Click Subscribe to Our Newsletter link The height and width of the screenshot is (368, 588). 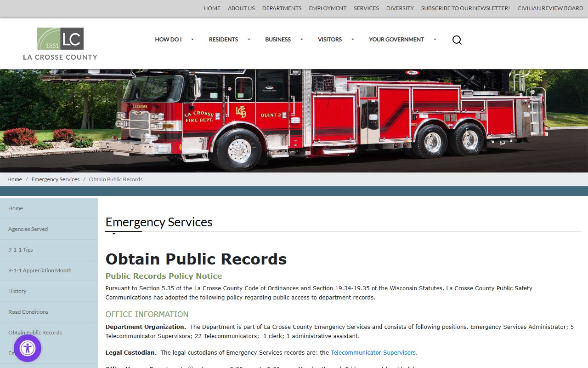pyautogui.click(x=465, y=8)
